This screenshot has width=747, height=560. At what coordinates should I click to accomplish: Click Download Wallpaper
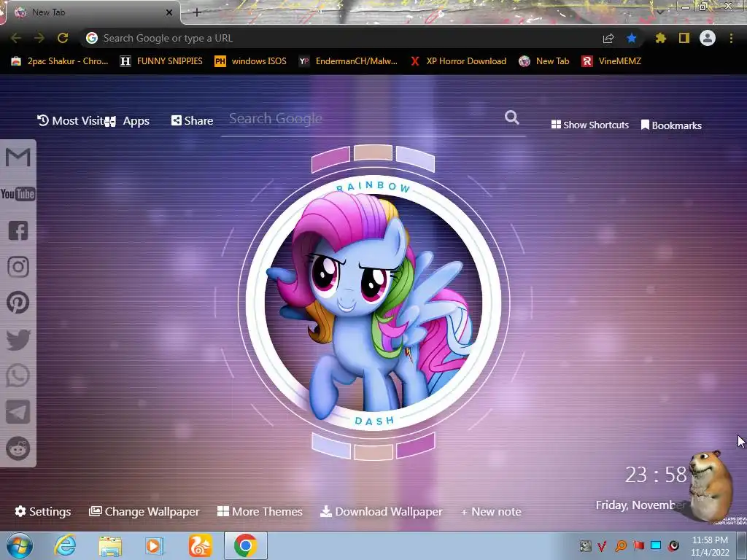(x=382, y=511)
